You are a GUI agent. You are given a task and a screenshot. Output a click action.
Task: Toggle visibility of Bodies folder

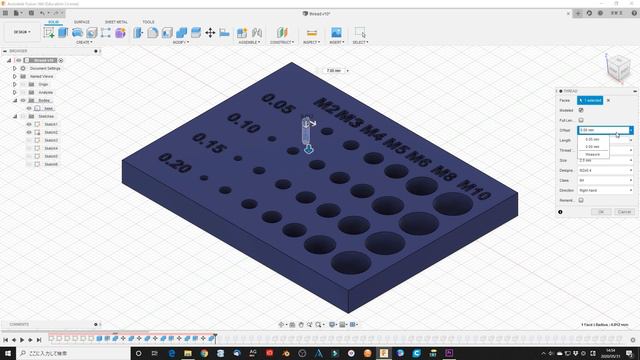[x=23, y=100]
